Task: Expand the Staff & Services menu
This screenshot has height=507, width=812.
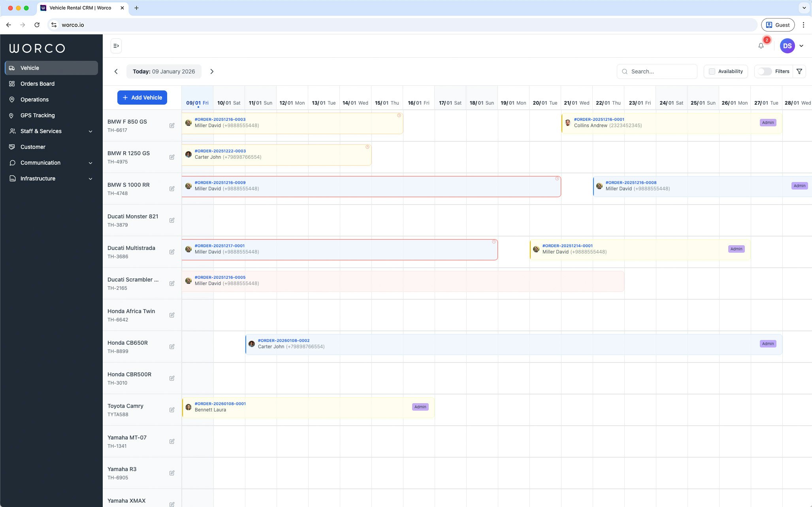Action: click(41, 131)
